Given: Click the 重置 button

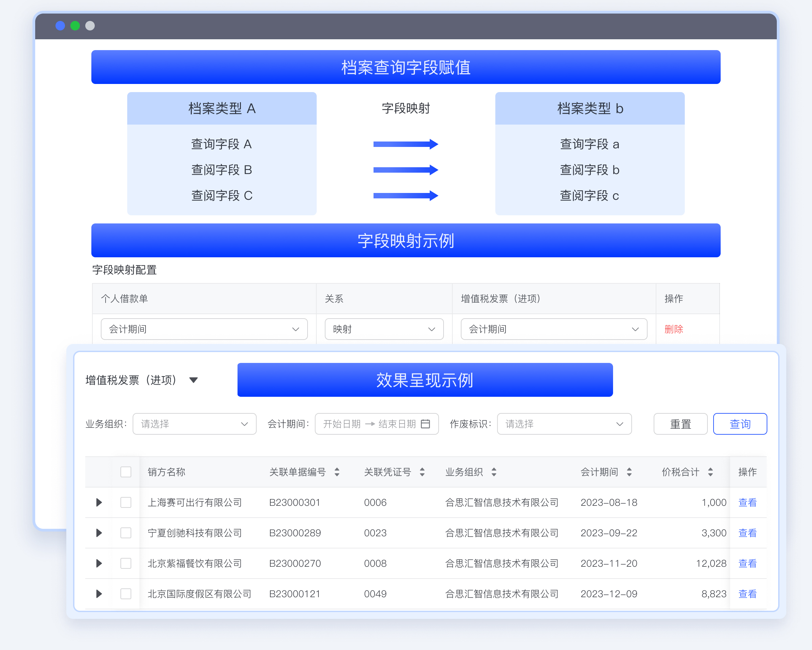Looking at the screenshot, I should point(680,424).
